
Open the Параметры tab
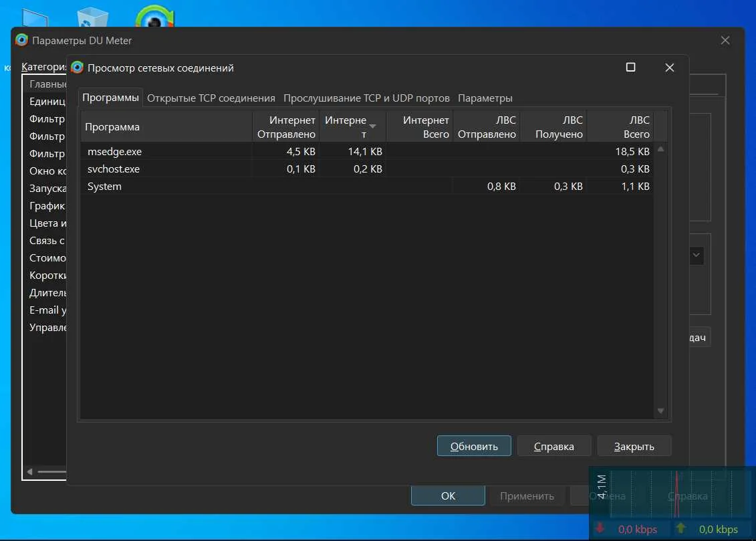click(485, 98)
